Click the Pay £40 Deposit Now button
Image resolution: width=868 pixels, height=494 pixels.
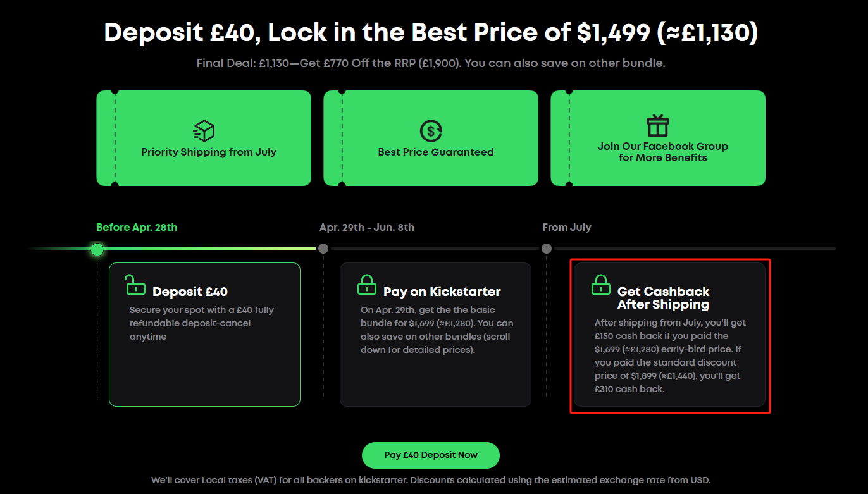pyautogui.click(x=431, y=455)
